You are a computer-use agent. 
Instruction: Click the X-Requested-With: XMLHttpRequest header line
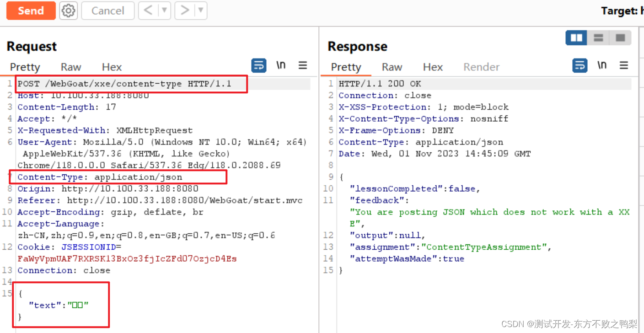(x=105, y=130)
